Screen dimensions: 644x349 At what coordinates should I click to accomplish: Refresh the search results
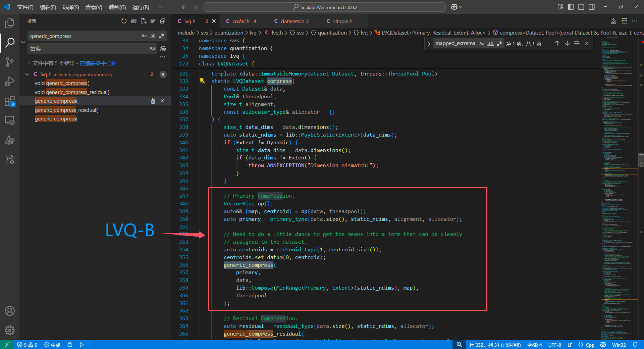[124, 21]
